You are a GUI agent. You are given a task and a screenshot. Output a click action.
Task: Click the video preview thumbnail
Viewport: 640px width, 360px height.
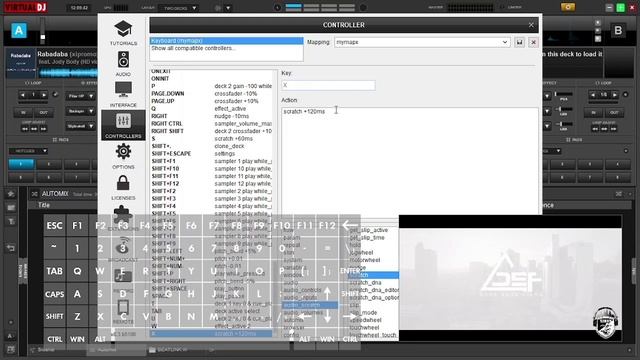coord(510,278)
